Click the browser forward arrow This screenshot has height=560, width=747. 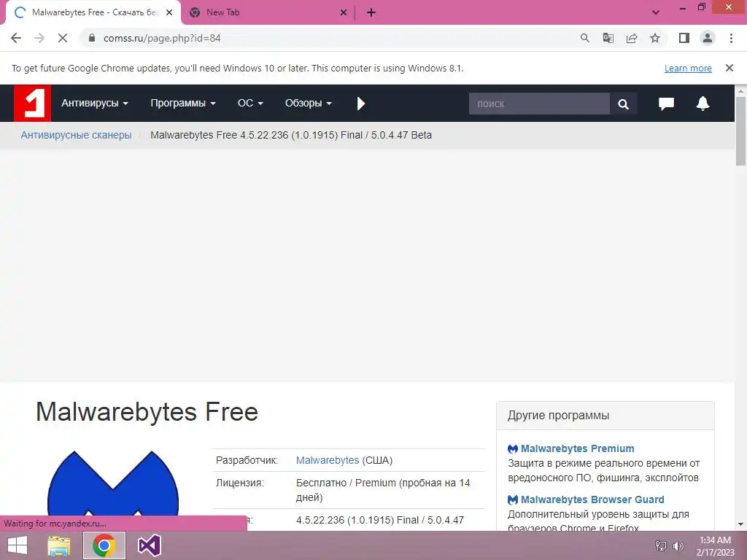tap(39, 38)
